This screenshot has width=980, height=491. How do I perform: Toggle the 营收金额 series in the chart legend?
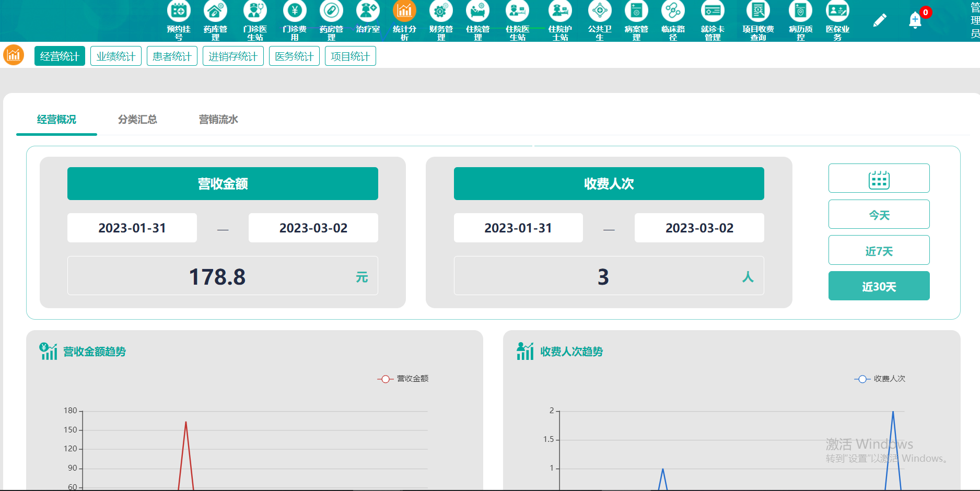pos(403,379)
